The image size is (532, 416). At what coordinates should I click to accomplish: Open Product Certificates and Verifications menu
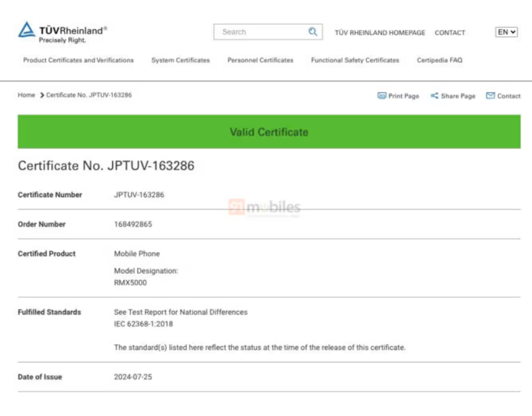pyautogui.click(x=78, y=60)
